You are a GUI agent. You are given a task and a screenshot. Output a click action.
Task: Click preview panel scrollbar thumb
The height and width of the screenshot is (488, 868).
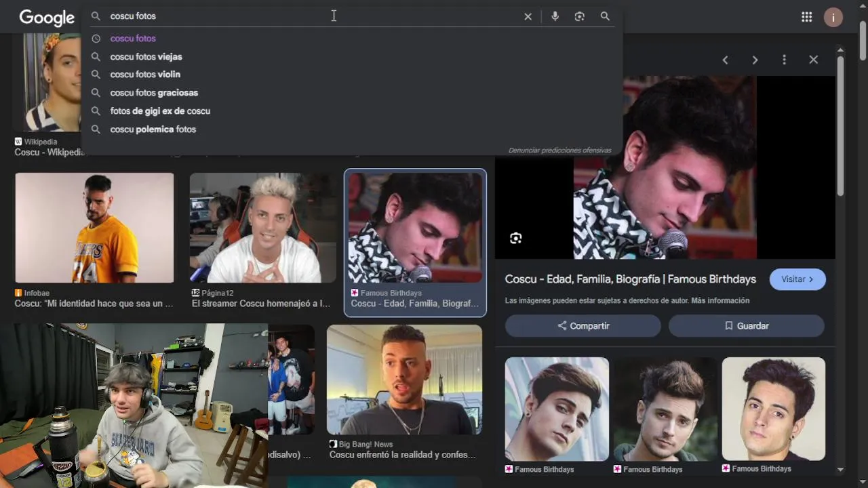click(x=840, y=127)
